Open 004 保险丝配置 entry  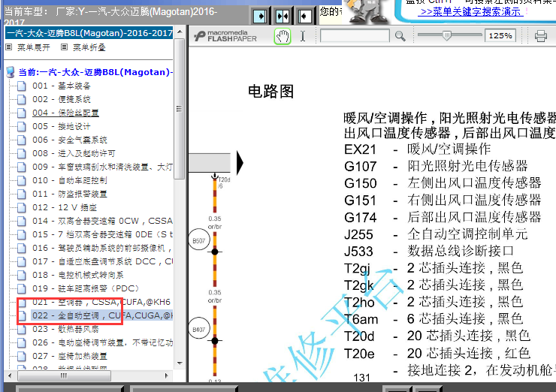point(65,113)
